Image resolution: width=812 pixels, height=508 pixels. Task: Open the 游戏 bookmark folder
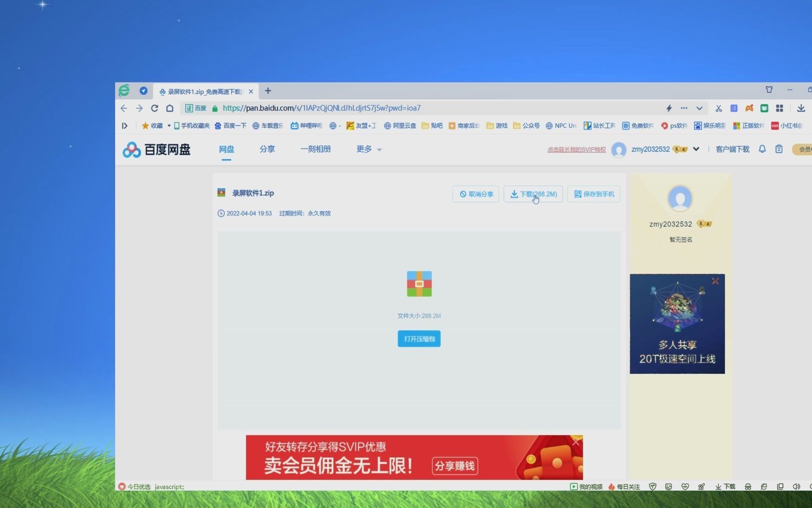pyautogui.click(x=497, y=126)
